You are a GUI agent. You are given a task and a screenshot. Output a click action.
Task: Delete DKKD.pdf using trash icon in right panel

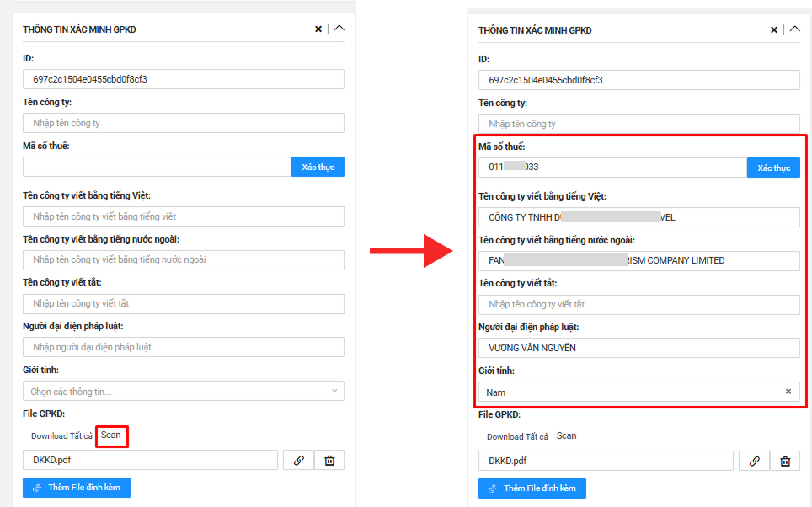[x=785, y=461]
